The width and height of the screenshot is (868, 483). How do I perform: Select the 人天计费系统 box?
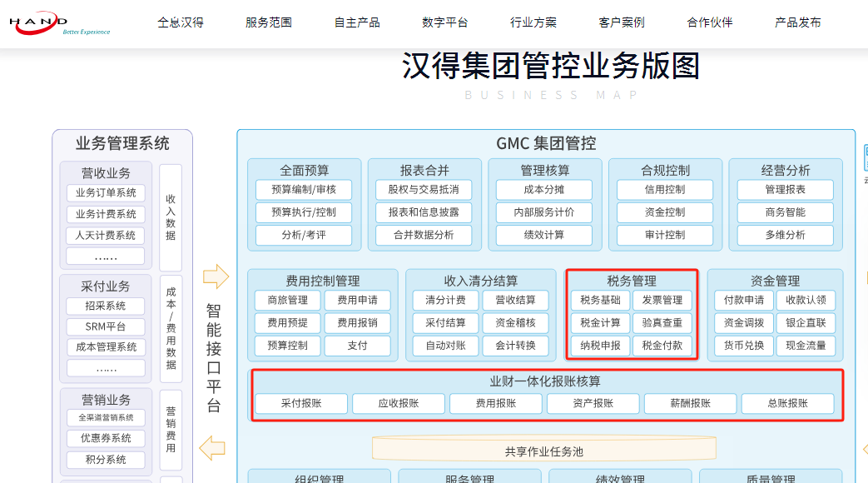pyautogui.click(x=106, y=236)
